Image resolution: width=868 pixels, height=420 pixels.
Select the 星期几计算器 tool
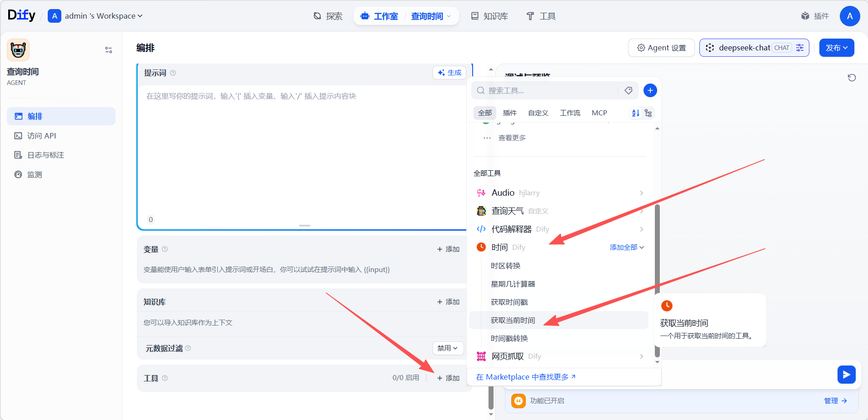(513, 284)
